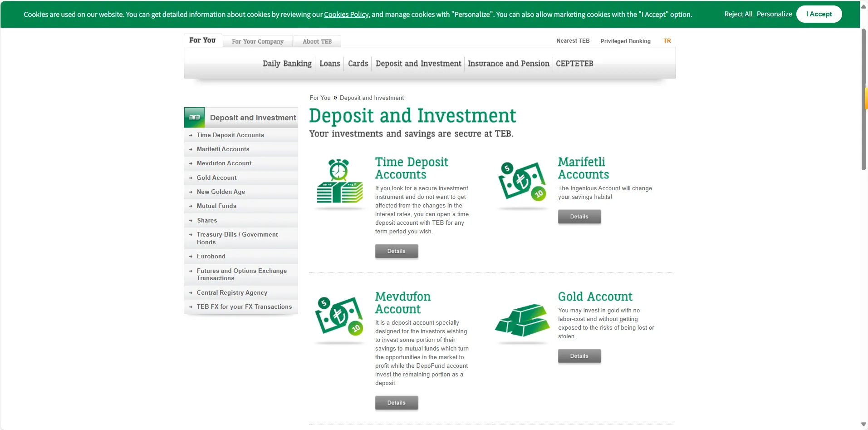Image resolution: width=868 pixels, height=430 pixels.
Task: Open the Loans menu
Action: (330, 64)
